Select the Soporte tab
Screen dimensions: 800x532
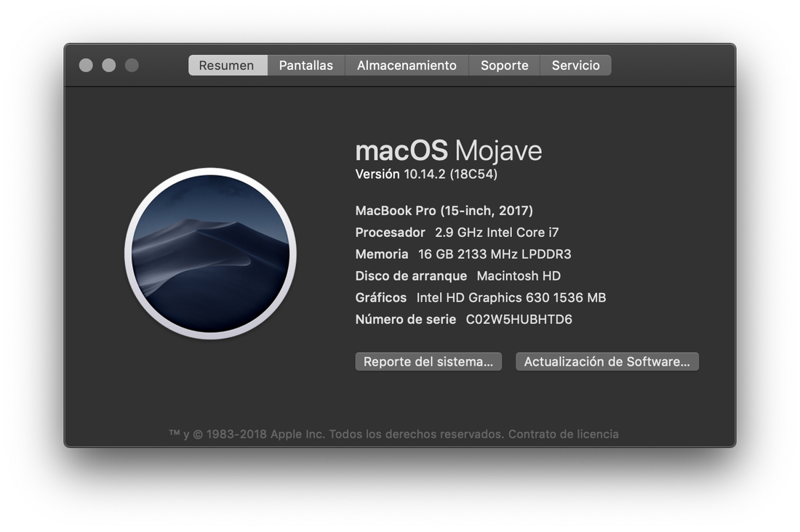(x=504, y=65)
